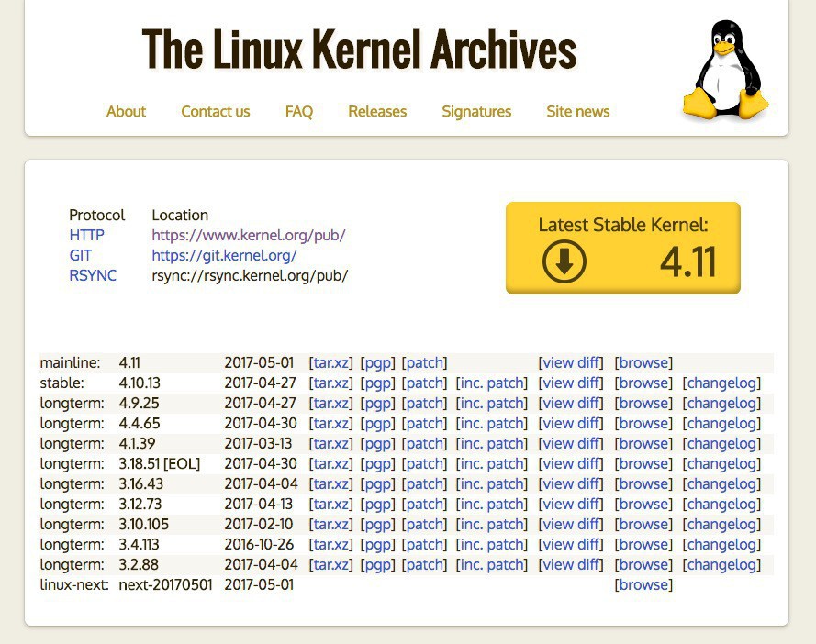
Task: Browse the mainline 4.11 source
Action: click(x=643, y=362)
